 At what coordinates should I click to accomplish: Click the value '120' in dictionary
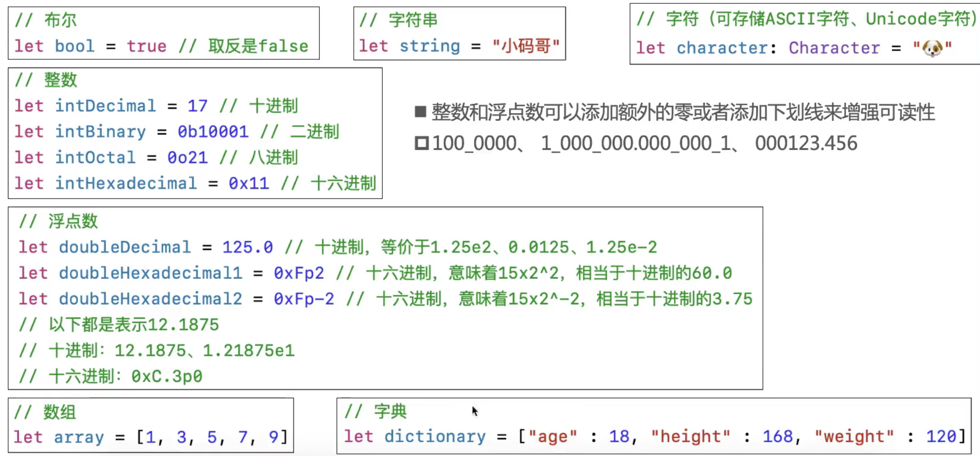(x=941, y=436)
